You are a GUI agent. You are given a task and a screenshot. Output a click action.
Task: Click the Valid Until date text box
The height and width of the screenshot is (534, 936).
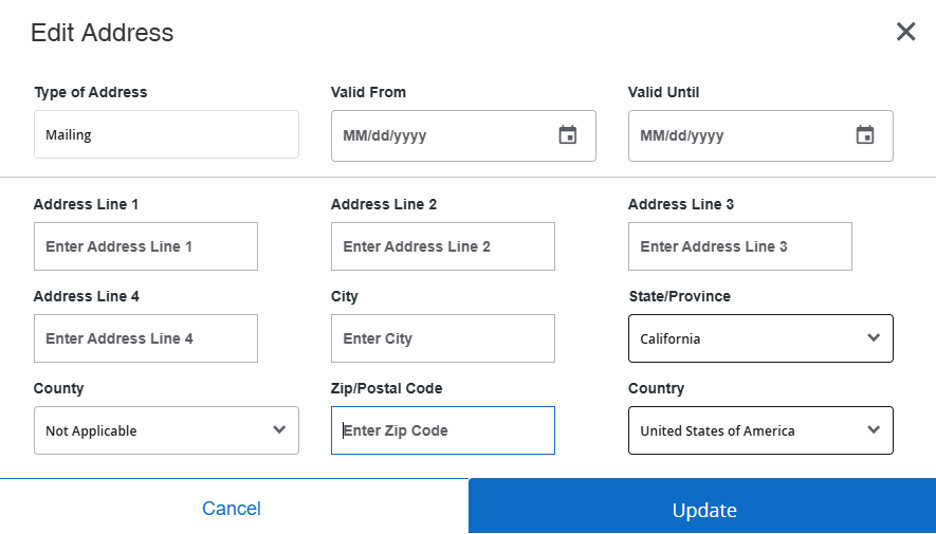(738, 135)
